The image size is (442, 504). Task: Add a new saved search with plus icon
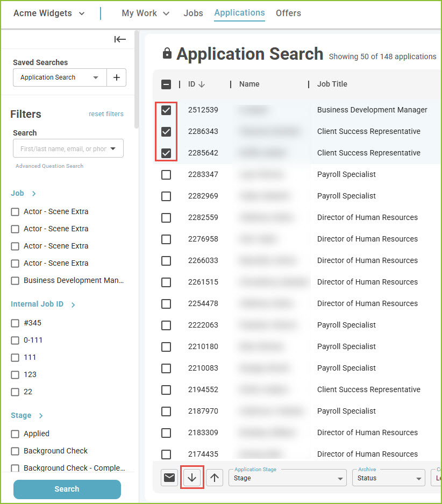coord(117,77)
